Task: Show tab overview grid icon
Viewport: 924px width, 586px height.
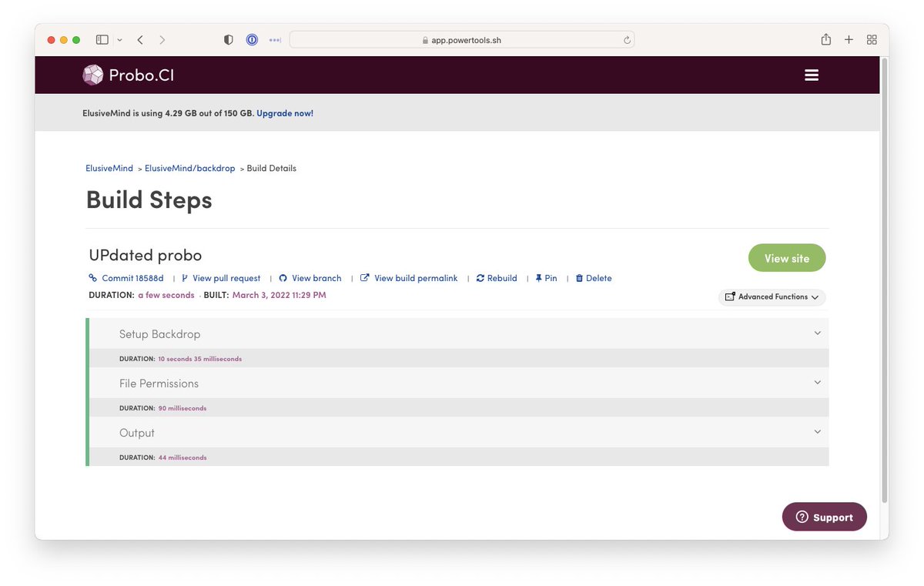Action: [872, 40]
